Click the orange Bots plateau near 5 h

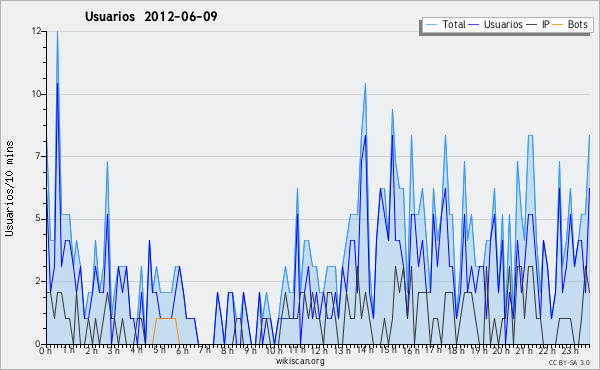click(166, 318)
